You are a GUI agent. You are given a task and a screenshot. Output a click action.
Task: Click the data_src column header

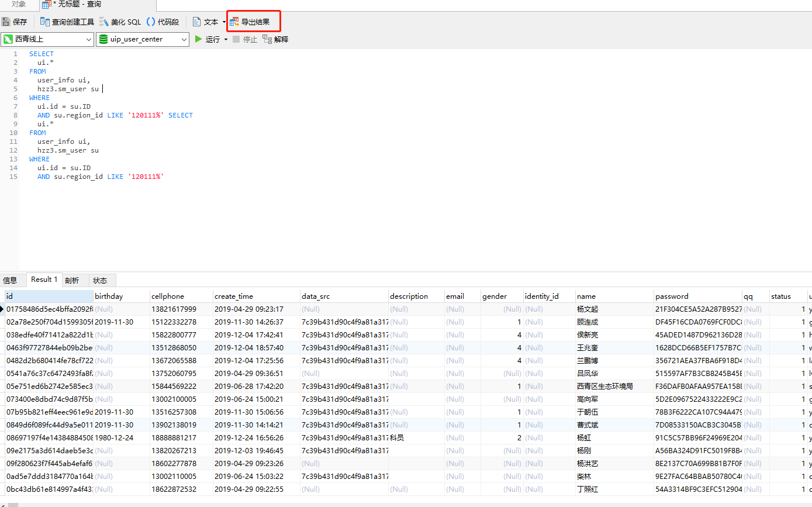click(x=344, y=296)
